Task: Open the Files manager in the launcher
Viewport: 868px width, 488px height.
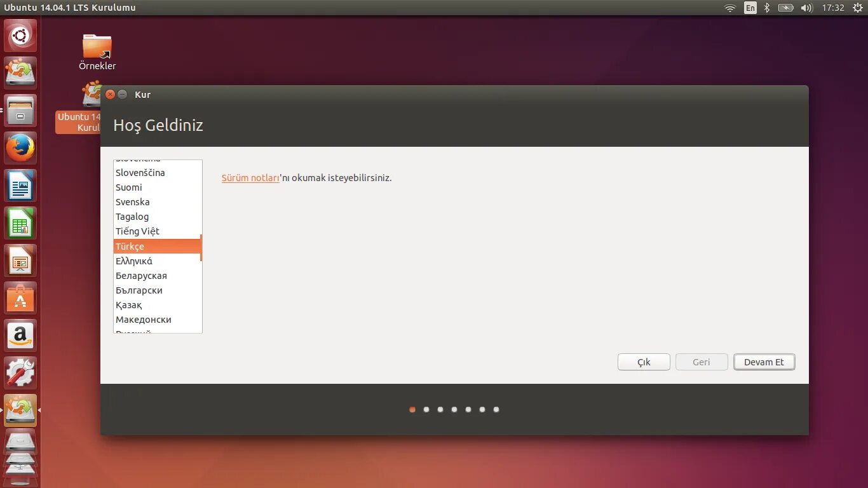Action: pyautogui.click(x=20, y=111)
